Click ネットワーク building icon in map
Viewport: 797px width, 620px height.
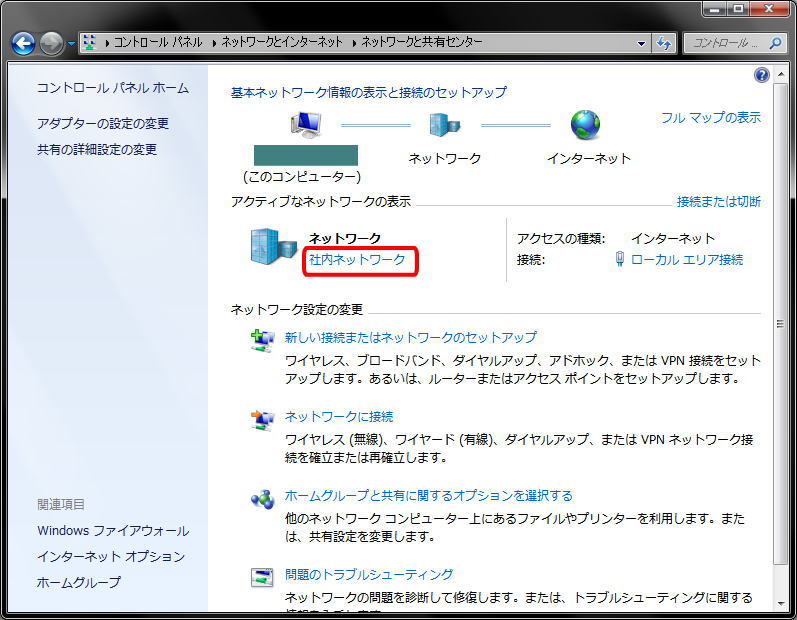click(445, 125)
